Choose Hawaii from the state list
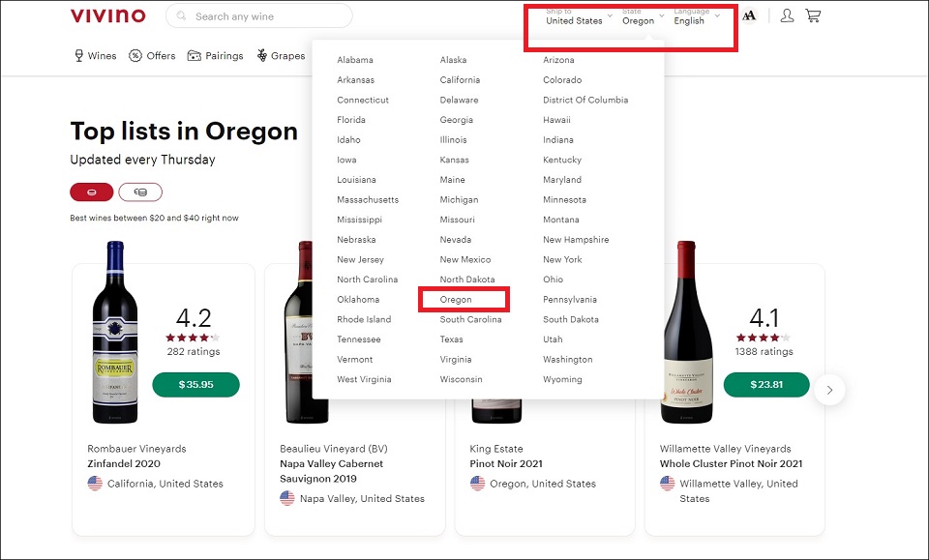929x560 pixels. point(556,120)
